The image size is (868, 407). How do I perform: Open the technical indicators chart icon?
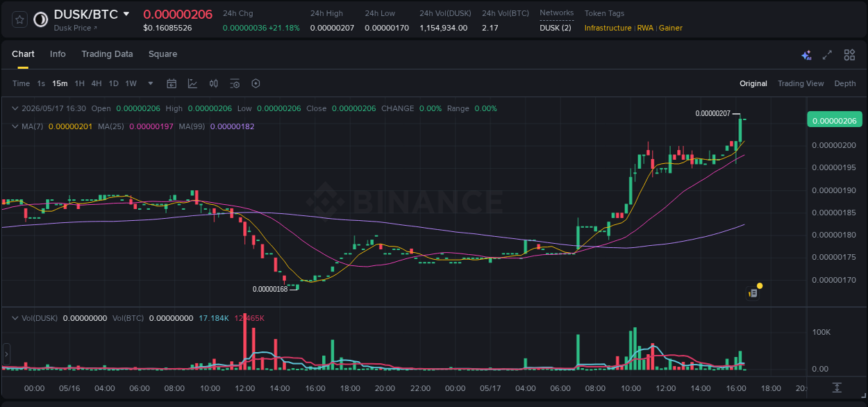pos(192,83)
